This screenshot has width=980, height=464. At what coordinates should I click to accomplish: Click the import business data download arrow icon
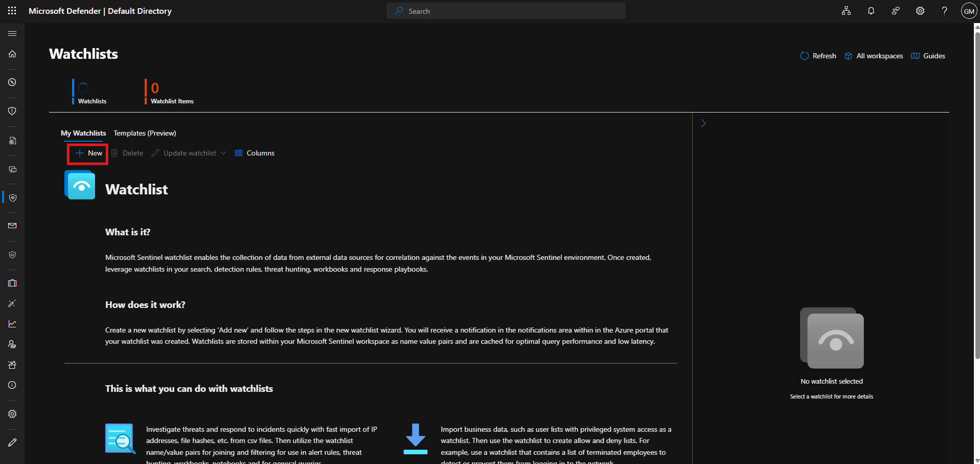point(416,438)
